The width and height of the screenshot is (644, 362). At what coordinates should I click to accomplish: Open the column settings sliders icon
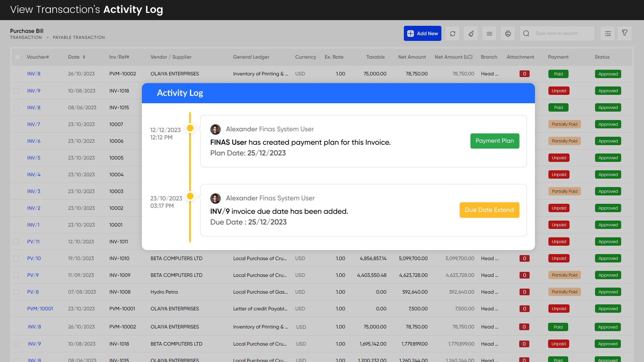pos(608,34)
